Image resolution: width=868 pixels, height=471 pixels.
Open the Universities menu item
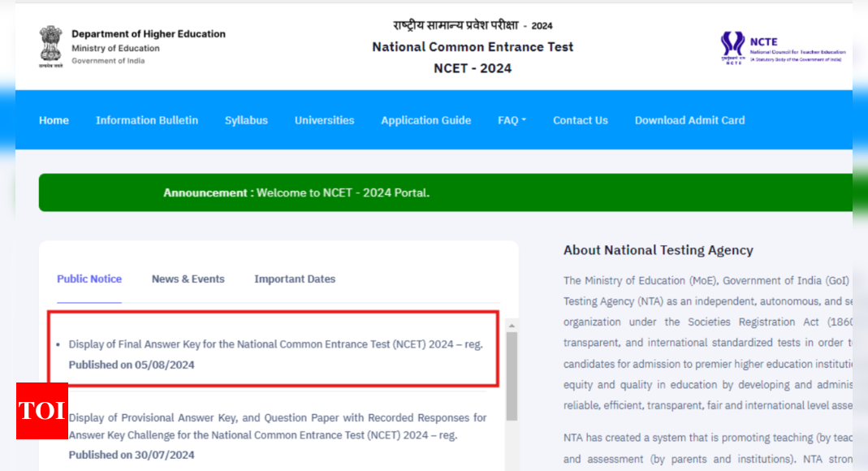325,120
